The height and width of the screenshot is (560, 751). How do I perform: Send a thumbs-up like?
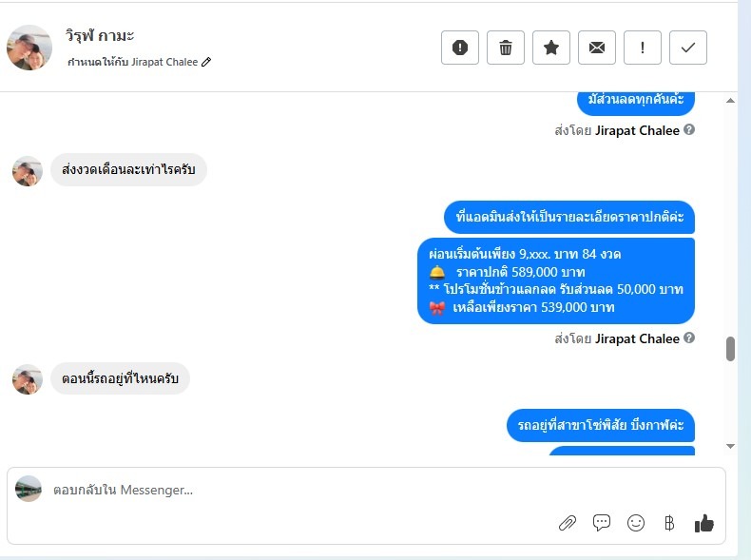coord(704,523)
